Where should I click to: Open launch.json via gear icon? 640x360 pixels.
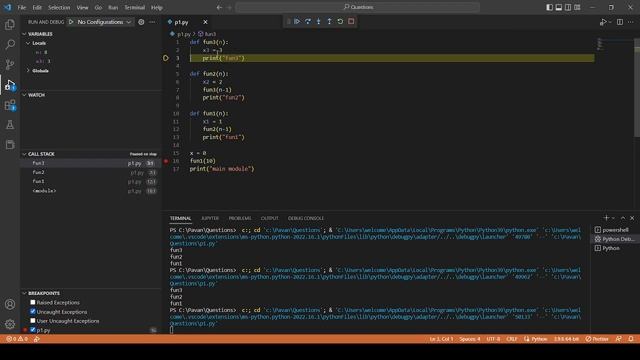pos(141,22)
